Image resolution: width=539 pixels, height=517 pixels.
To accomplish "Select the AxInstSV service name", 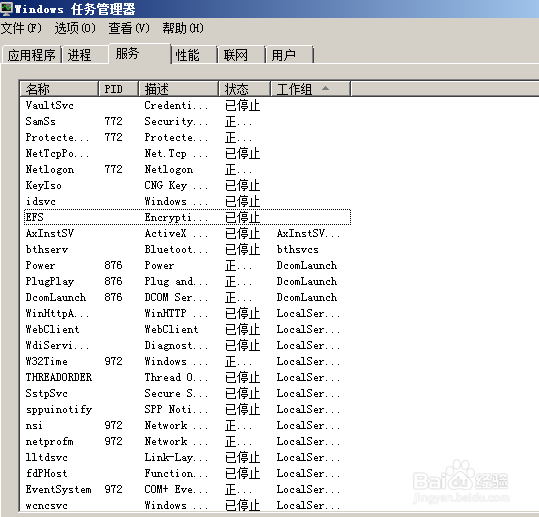I will tap(50, 233).
